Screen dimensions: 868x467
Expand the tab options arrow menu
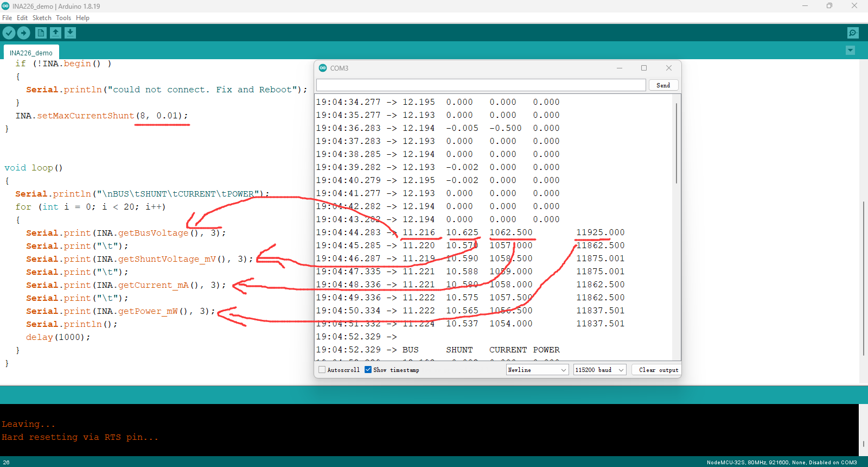(850, 51)
